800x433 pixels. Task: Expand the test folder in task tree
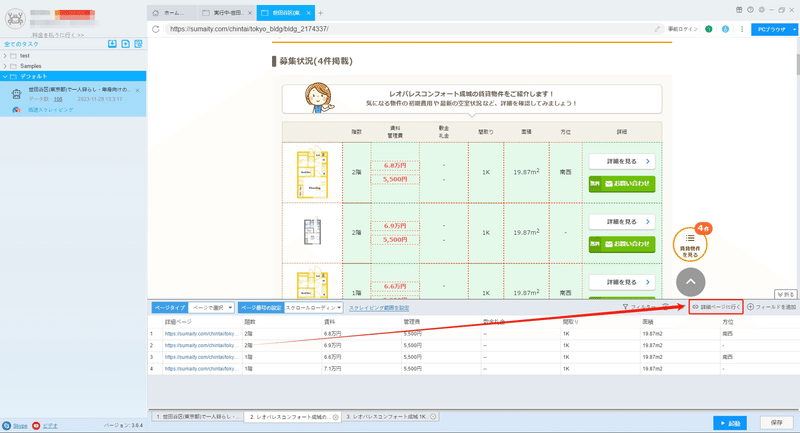5,56
